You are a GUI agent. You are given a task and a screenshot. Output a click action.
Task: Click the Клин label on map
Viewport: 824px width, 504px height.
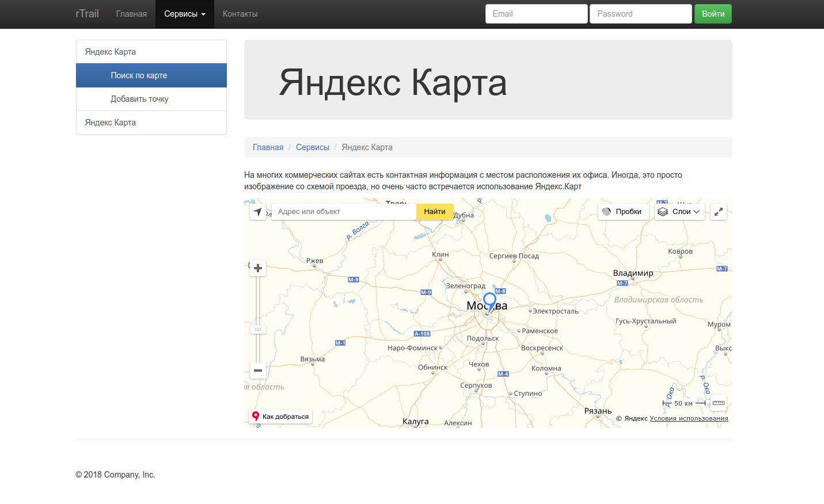(441, 254)
